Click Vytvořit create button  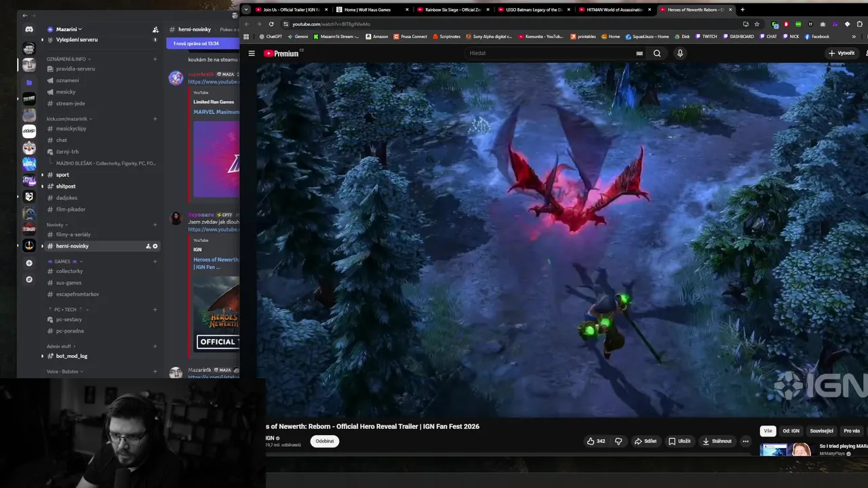pyautogui.click(x=842, y=53)
